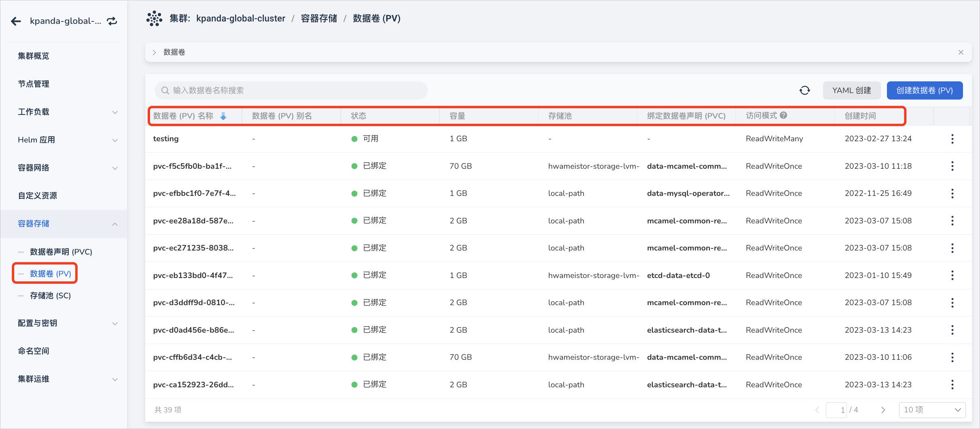Open actions menu for pvc-efbbc1f0-7e7f row
The height and width of the screenshot is (429, 980).
[952, 193]
